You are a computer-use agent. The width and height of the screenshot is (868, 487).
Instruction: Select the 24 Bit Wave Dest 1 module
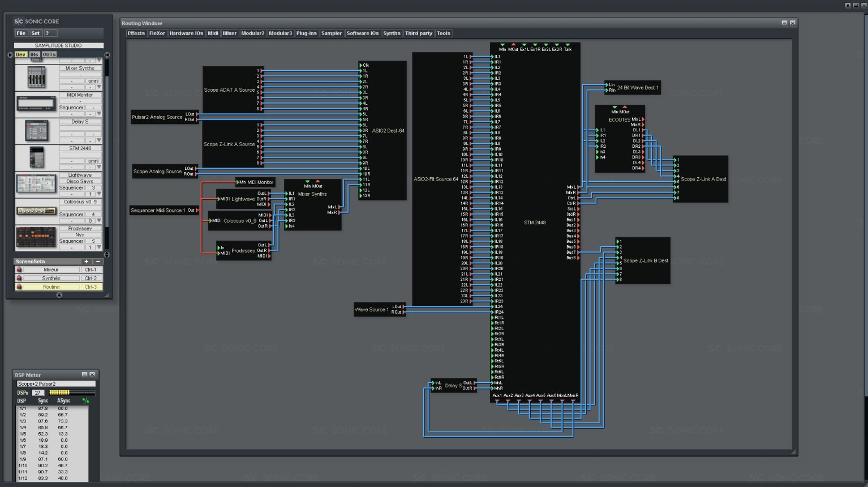coord(633,88)
